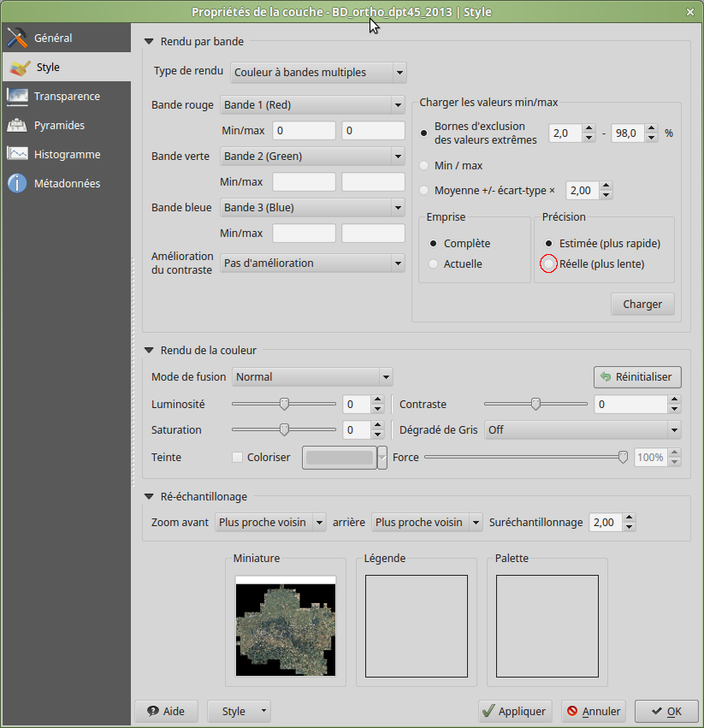
Task: Collapse the Rendu par bande section
Action: [149, 41]
